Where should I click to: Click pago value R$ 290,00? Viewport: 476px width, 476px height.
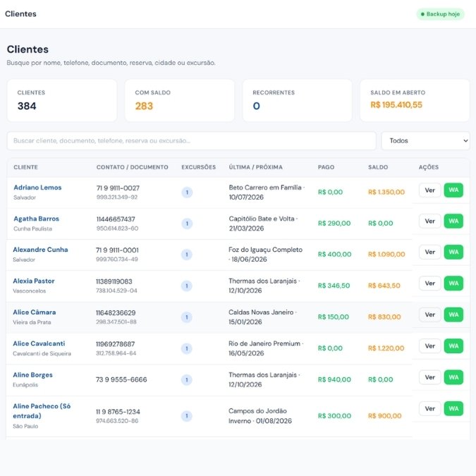click(x=334, y=223)
